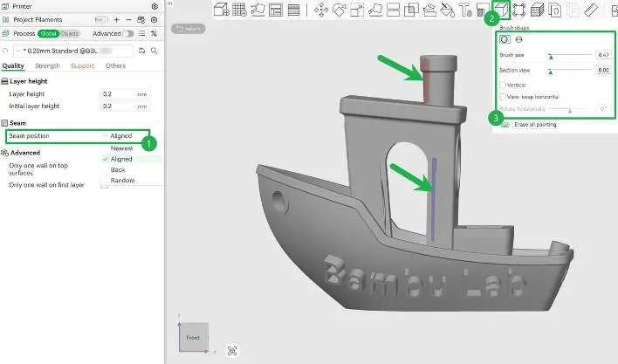Screen dimensions: 618x364
Task: Open Printer settings gear icon
Action: coord(154,6)
